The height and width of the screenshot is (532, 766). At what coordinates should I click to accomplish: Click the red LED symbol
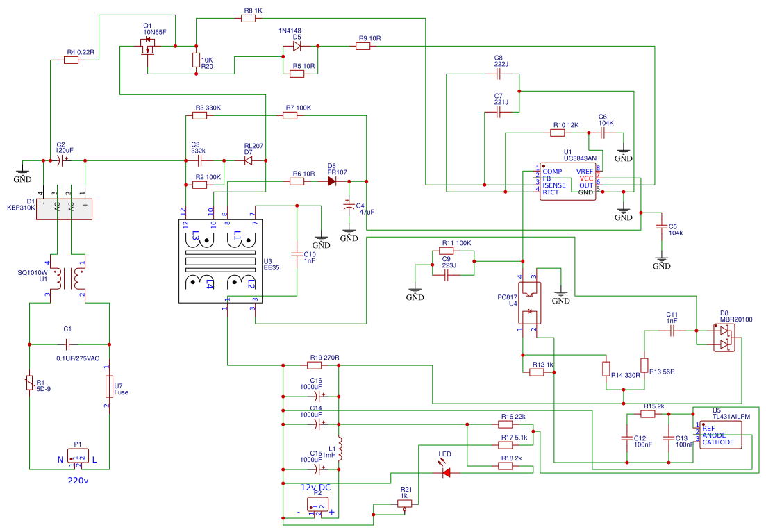tap(446, 472)
